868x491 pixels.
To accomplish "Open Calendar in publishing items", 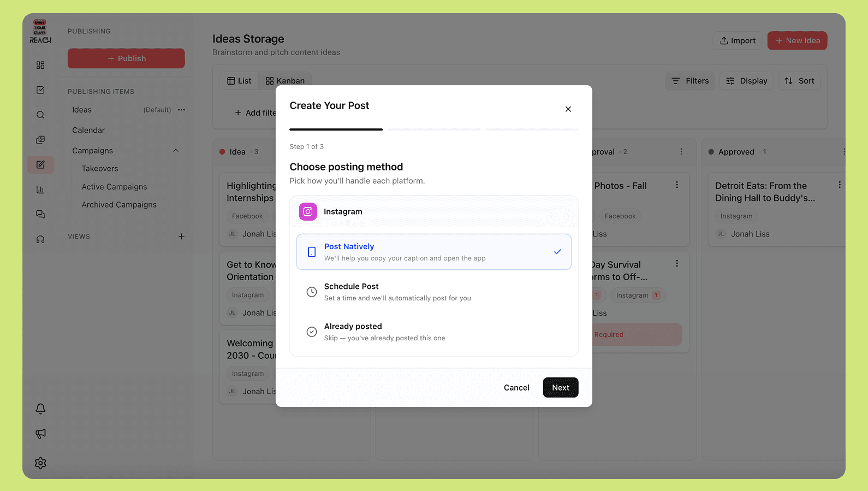I will pos(88,131).
